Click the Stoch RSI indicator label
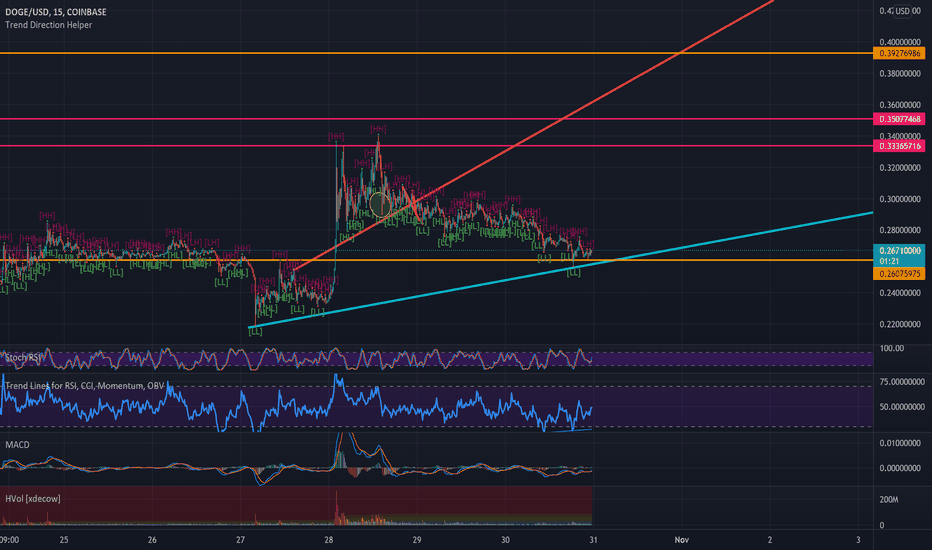This screenshot has height=550, width=932. pos(24,357)
